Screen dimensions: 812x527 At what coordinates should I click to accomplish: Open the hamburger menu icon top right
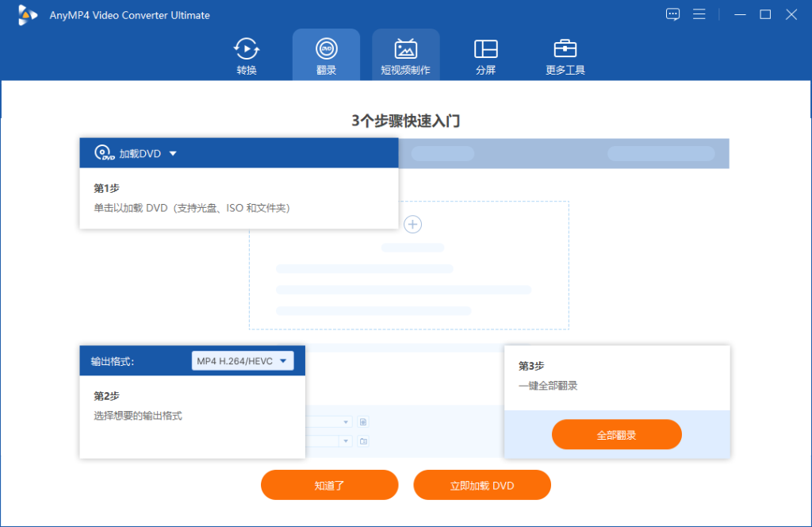(x=699, y=14)
